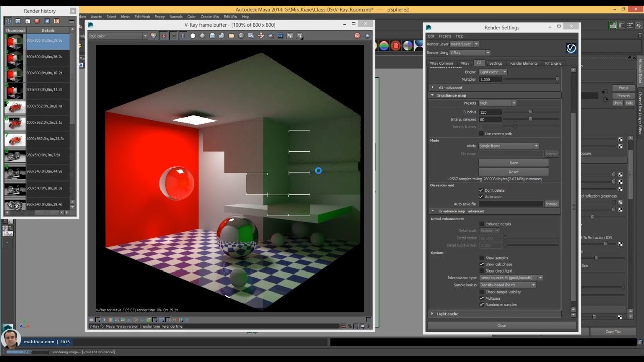Load image using the folder icon
Image resolution: width=644 pixels, height=362 pixels.
pos(231,36)
